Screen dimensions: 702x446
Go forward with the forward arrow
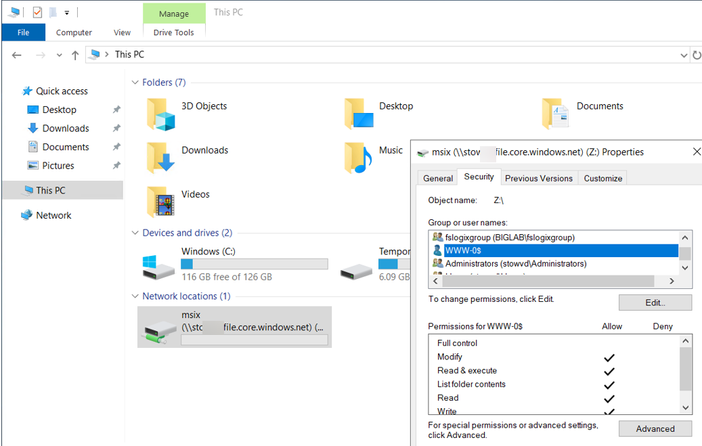(x=40, y=55)
